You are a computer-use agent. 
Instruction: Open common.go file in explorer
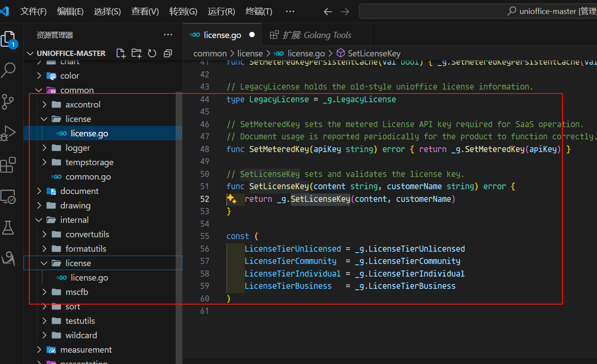[88, 177]
